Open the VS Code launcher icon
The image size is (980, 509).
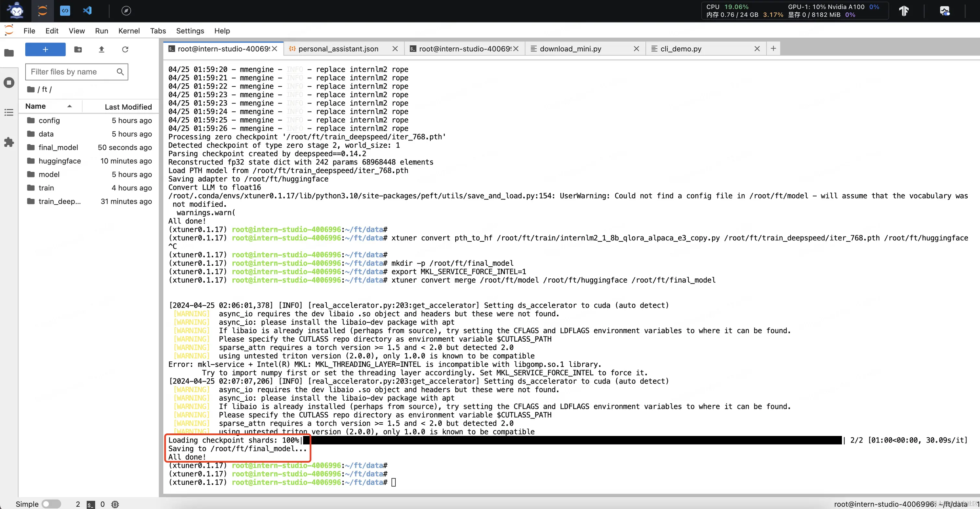[x=87, y=10]
